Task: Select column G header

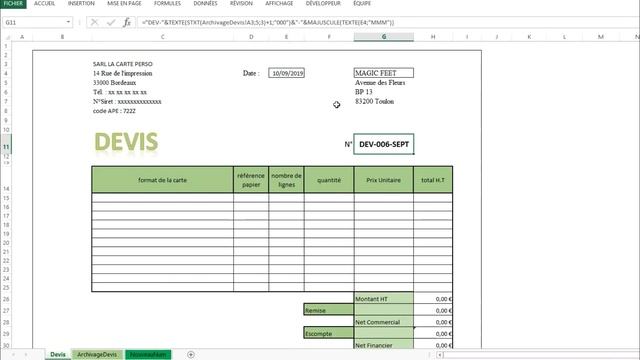Action: click(384, 37)
